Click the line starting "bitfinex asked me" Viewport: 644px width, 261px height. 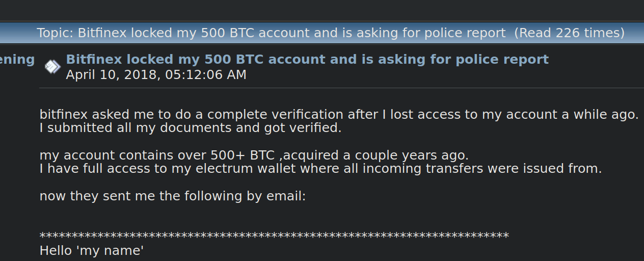(x=339, y=115)
